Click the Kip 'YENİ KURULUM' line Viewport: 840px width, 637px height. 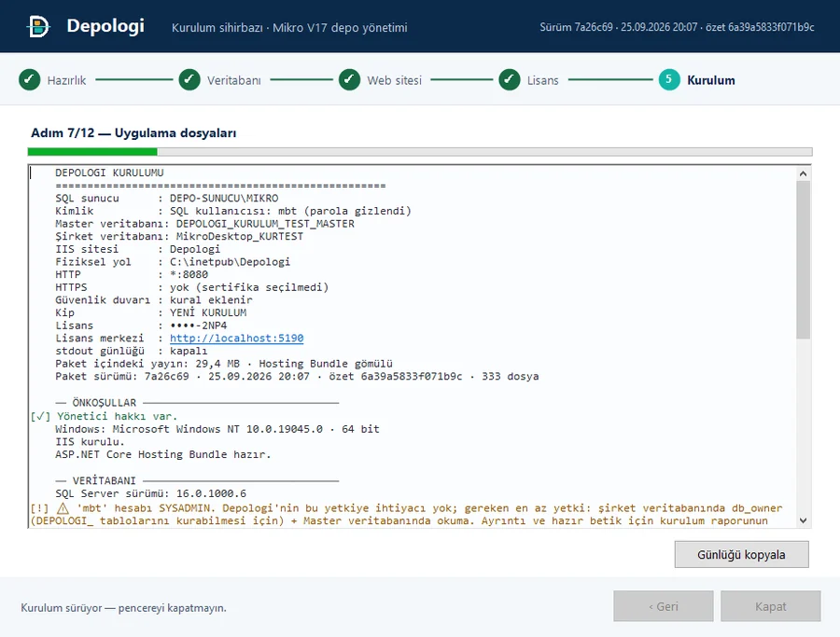point(151,312)
